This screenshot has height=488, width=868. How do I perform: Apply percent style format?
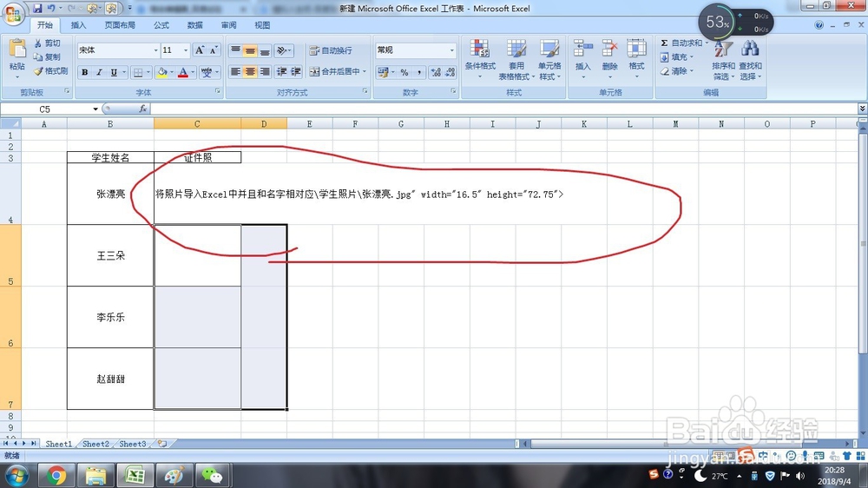pos(404,72)
